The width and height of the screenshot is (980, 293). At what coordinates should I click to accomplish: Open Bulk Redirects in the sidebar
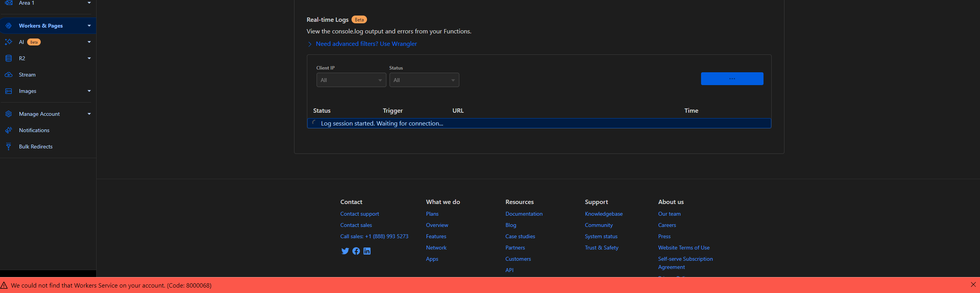(36, 146)
